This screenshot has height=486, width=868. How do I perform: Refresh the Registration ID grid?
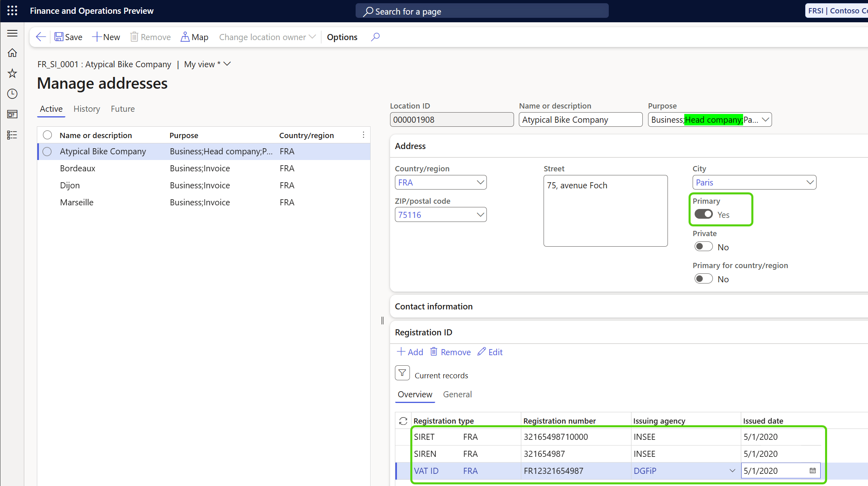click(403, 421)
